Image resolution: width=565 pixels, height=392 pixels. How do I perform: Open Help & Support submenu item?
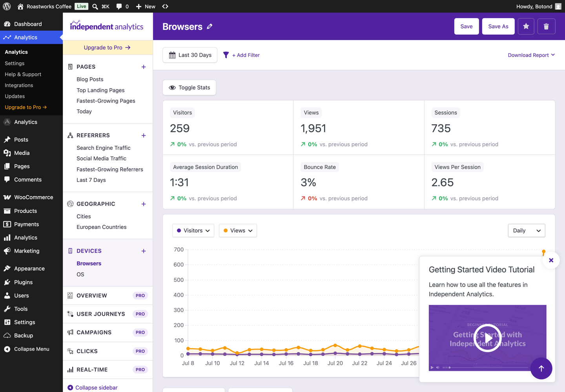[23, 74]
